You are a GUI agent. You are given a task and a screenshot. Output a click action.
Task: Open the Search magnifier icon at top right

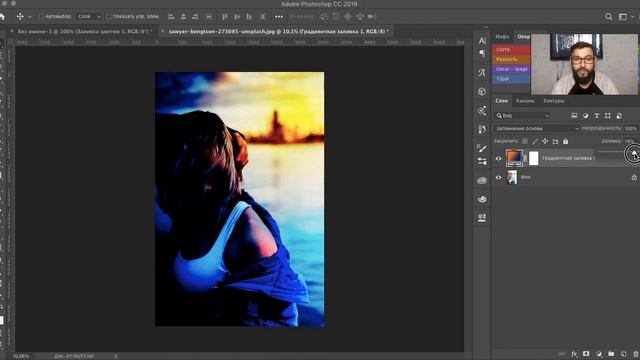coord(609,16)
